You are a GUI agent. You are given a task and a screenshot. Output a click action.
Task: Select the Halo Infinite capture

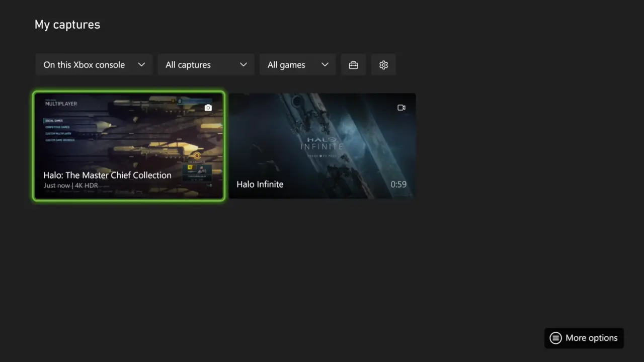pos(322,146)
